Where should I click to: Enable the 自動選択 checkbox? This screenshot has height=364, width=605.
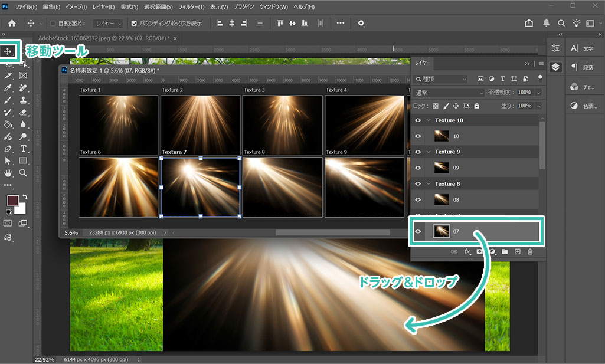click(x=53, y=24)
